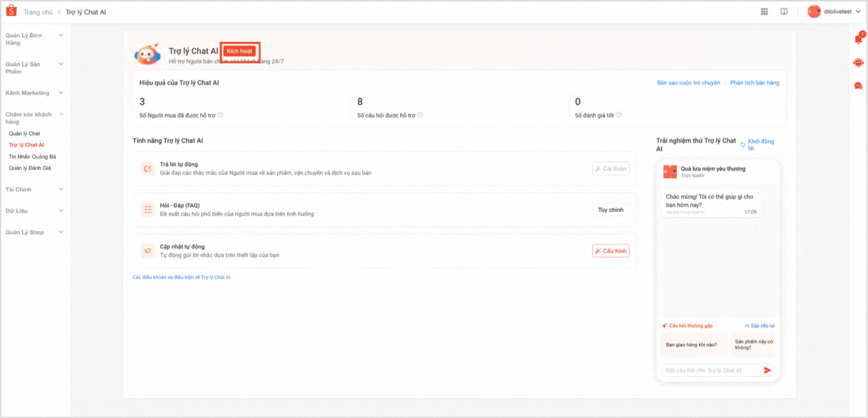
Task: Click the Cập nhật tự động megaphone icon
Action: tap(147, 250)
